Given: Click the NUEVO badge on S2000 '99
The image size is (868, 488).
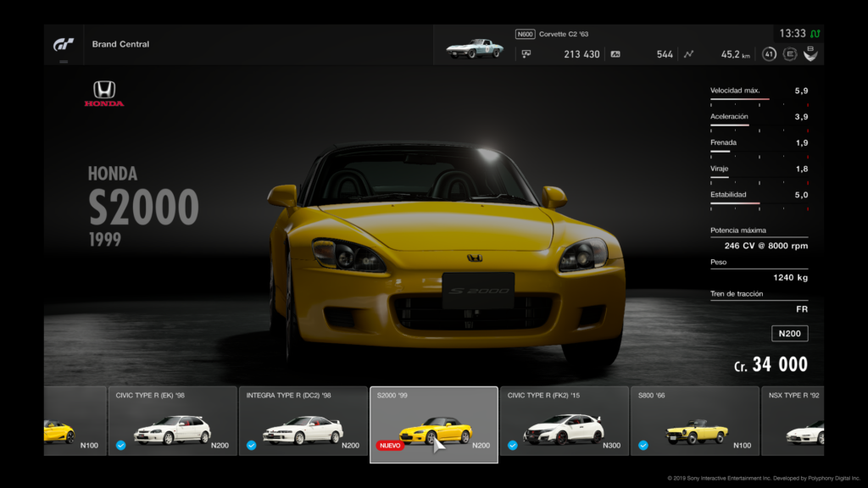Looking at the screenshot, I should point(390,445).
